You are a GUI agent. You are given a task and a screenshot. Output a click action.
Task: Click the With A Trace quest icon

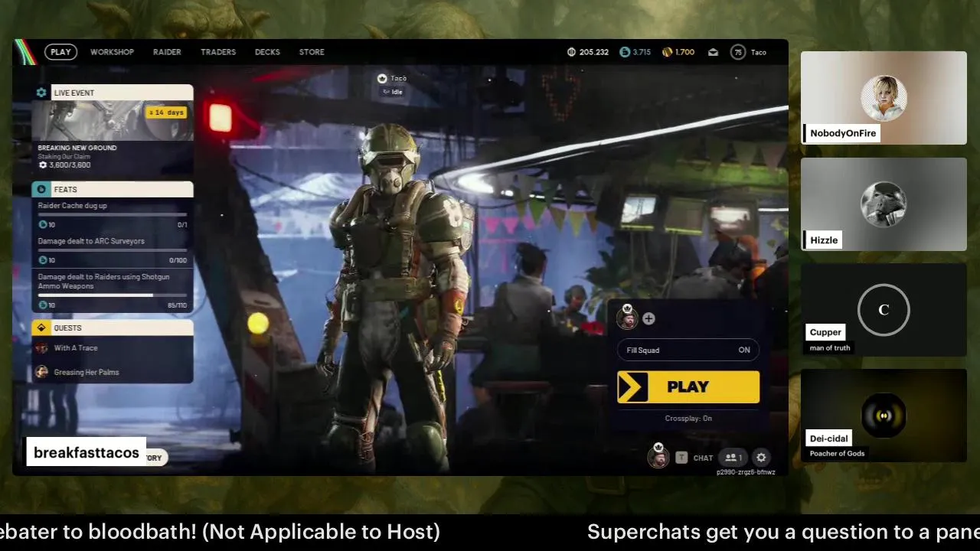(x=42, y=348)
